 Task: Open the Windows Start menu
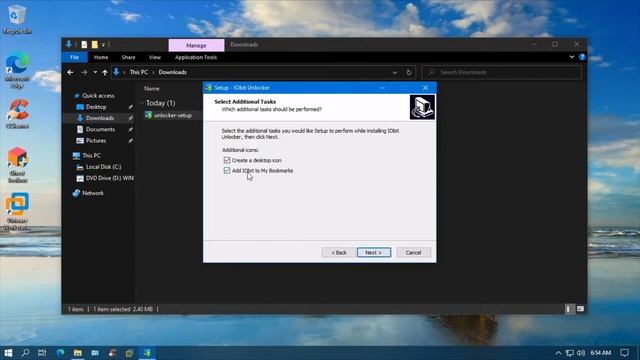(x=8, y=353)
